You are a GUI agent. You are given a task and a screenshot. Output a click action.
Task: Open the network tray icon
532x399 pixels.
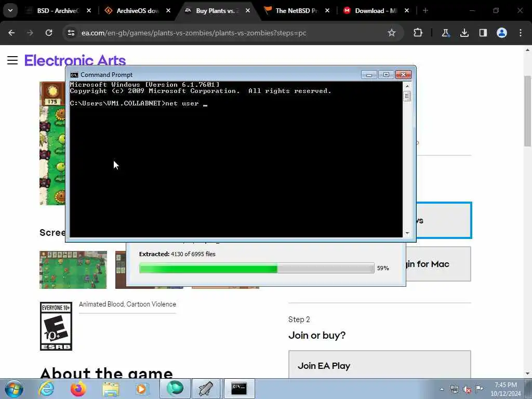[x=454, y=389]
